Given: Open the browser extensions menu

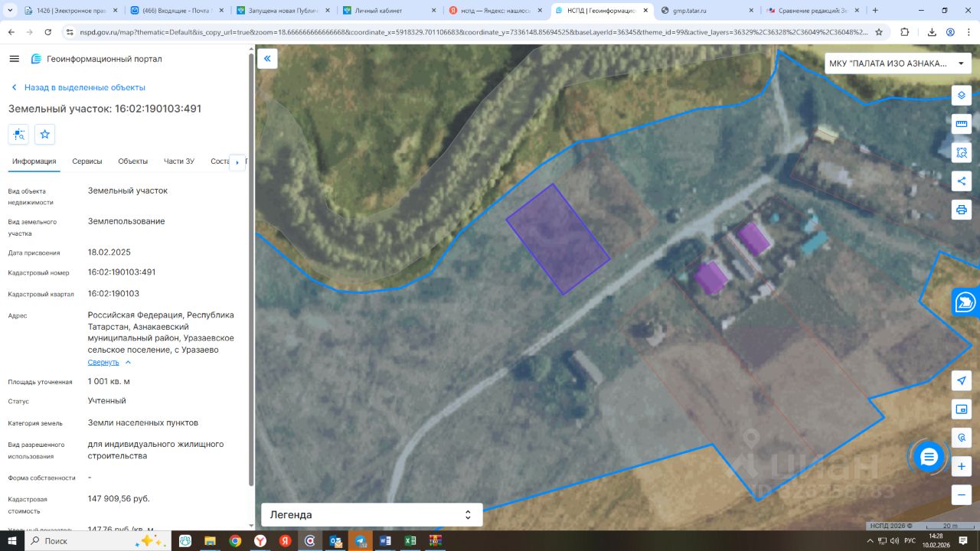Looking at the screenshot, I should pyautogui.click(x=905, y=32).
